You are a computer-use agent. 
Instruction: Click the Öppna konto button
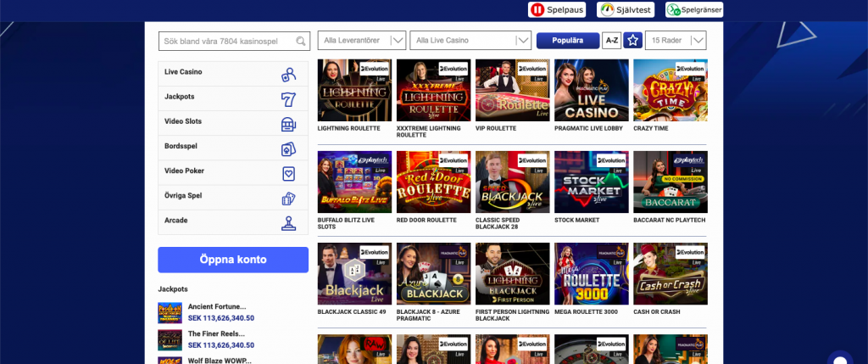click(233, 260)
